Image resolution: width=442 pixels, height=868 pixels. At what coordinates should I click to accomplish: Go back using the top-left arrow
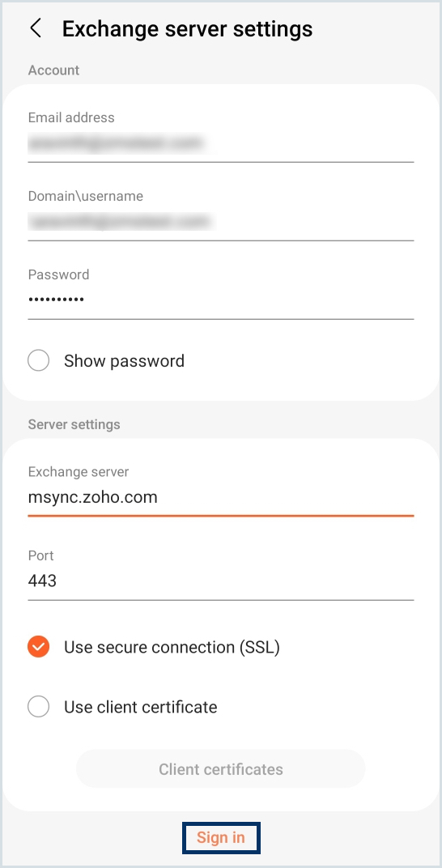(36, 28)
